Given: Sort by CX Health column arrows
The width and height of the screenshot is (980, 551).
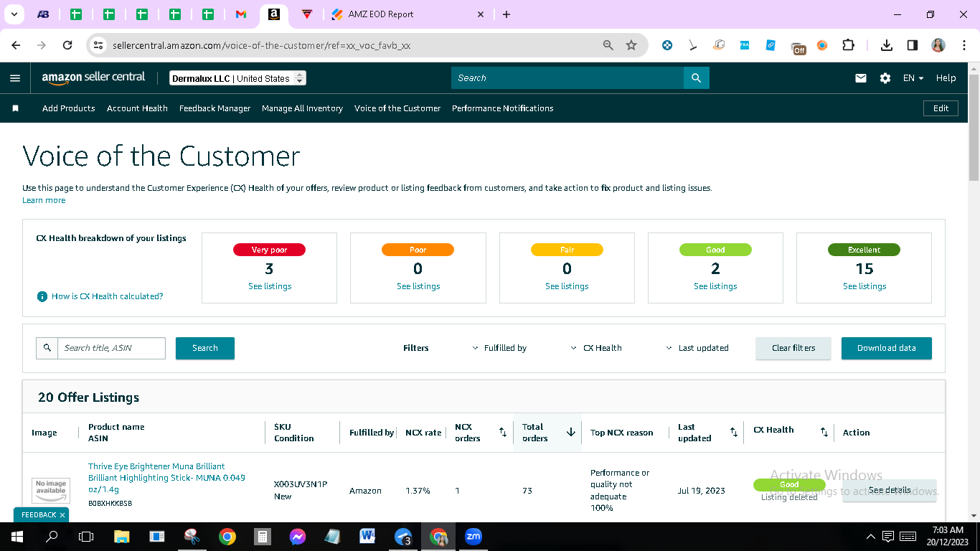Looking at the screenshot, I should (x=824, y=432).
